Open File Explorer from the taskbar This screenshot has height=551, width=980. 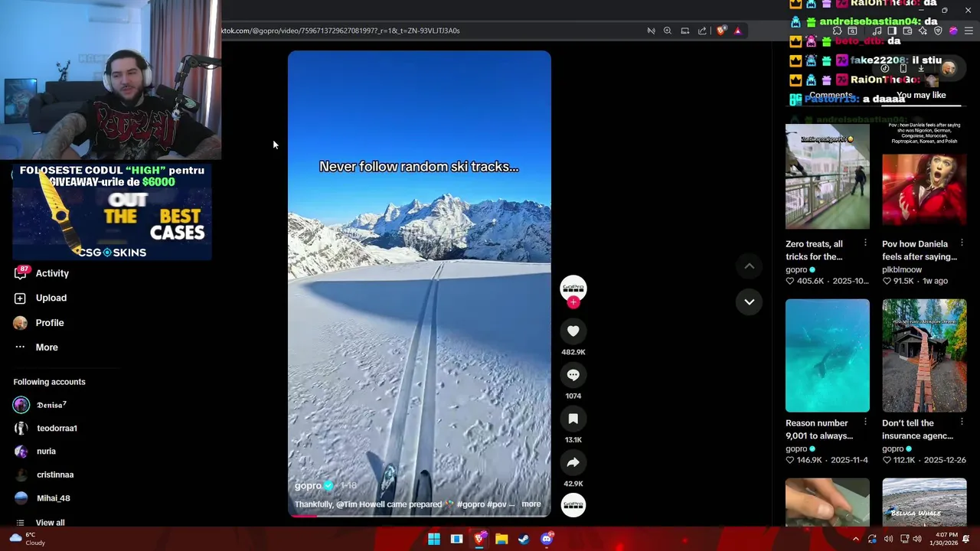[501, 540]
